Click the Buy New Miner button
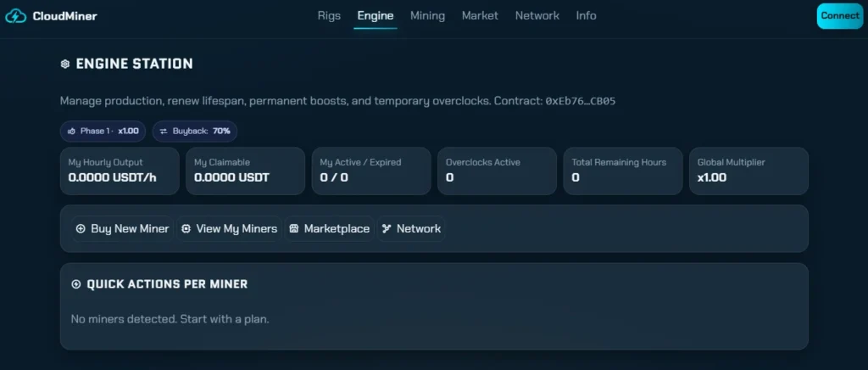Image resolution: width=868 pixels, height=370 pixels. (122, 229)
